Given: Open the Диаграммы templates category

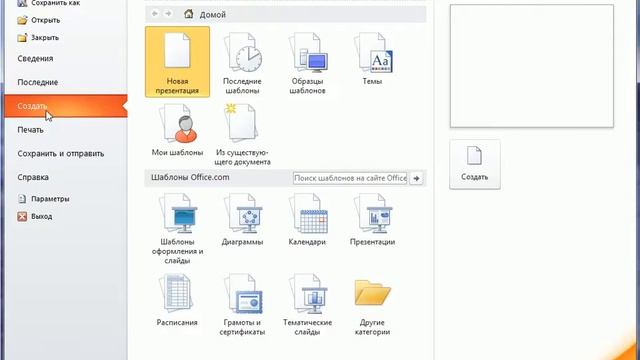Looking at the screenshot, I should pyautogui.click(x=242, y=220).
